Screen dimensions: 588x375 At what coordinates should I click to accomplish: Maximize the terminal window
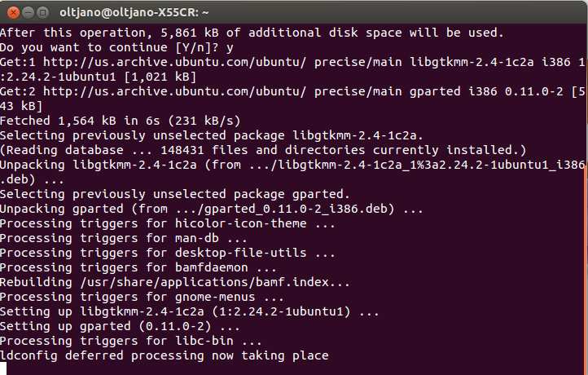[x=42, y=12]
